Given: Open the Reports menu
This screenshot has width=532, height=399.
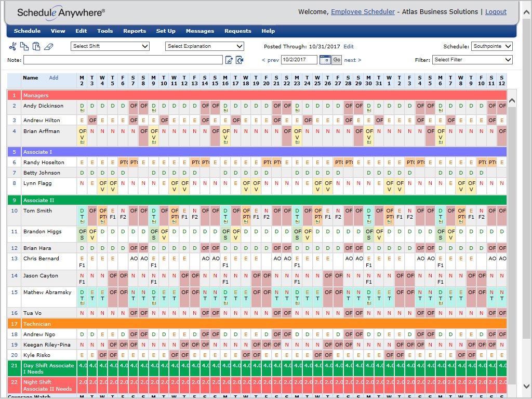Looking at the screenshot, I should click(x=135, y=31).
